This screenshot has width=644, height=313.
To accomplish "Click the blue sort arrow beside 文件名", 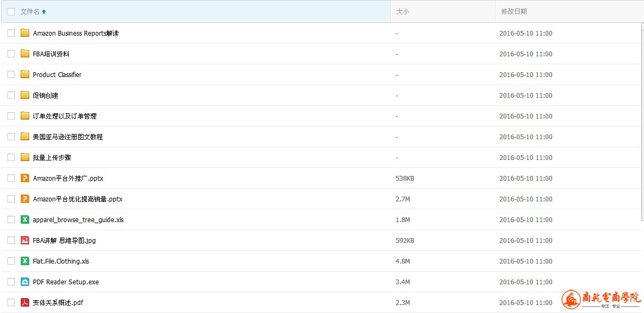I will click(x=44, y=12).
